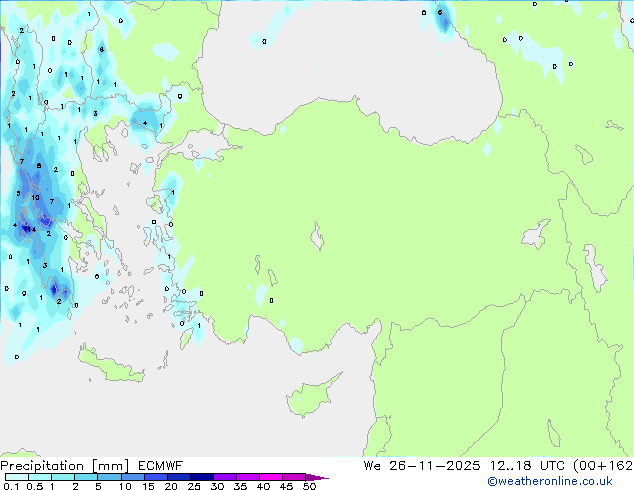Click the '12..18 UTC' time range text
This screenshot has height=490, width=634.
[527, 466]
